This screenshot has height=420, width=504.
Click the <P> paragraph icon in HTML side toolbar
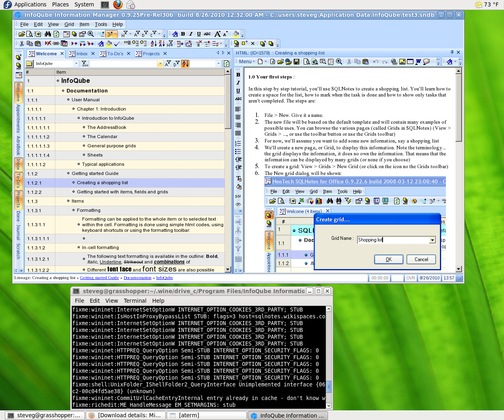[x=238, y=204]
